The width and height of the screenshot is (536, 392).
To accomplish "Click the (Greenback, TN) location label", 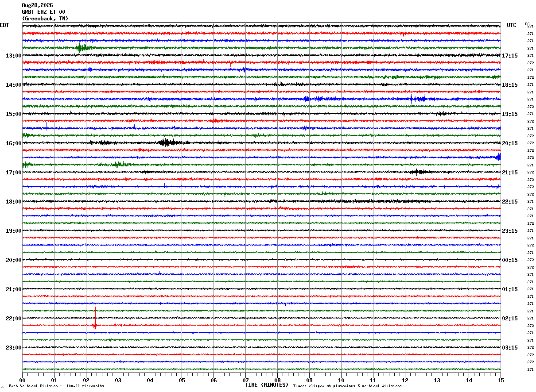I will 45,19.
